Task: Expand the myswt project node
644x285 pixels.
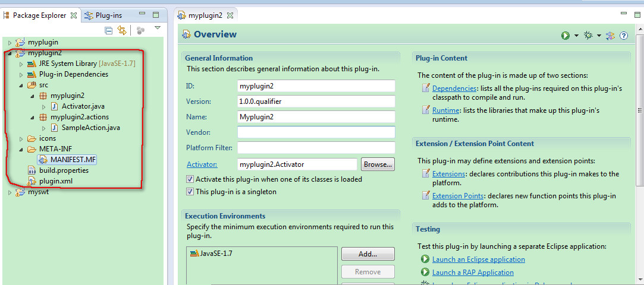Action: pos(10,192)
